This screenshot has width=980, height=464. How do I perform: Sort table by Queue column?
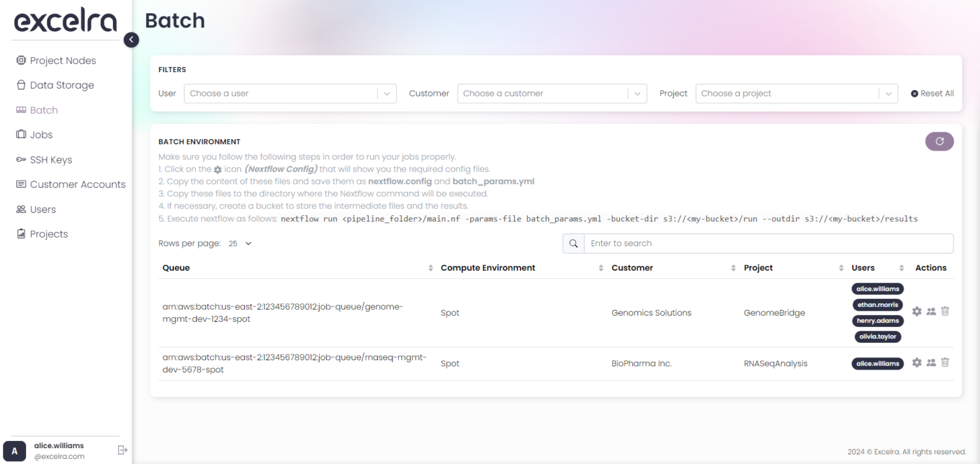point(431,268)
